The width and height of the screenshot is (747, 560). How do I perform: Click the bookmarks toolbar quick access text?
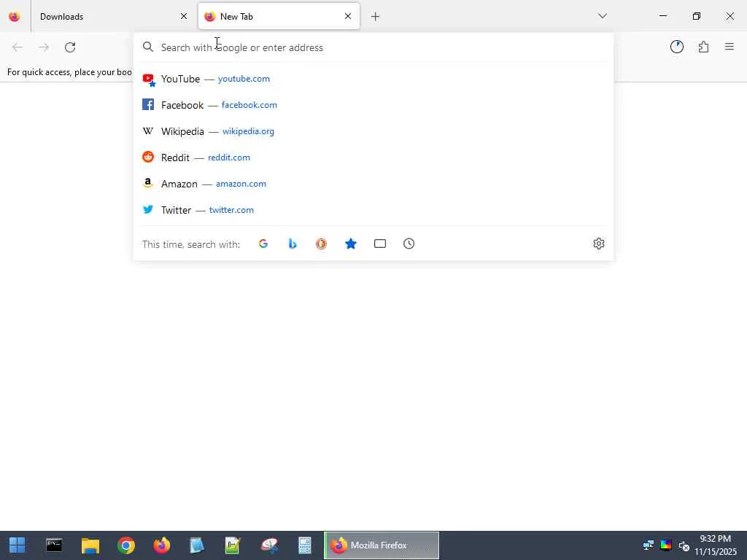point(69,72)
